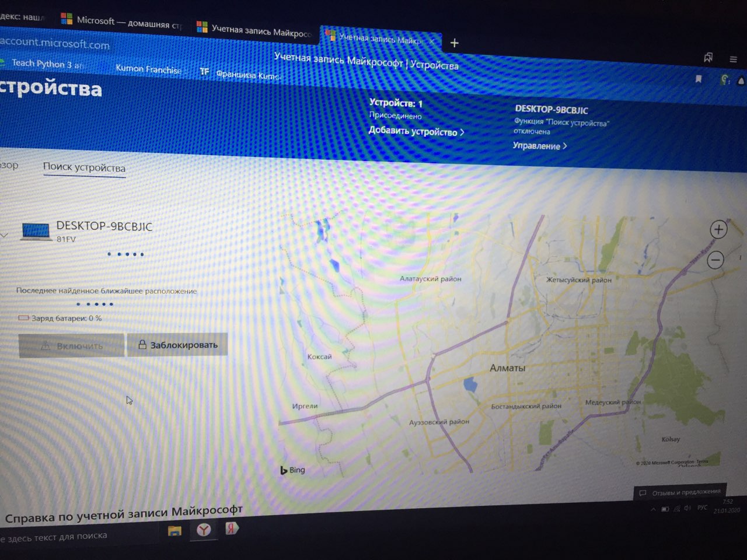Viewport: 747px width, 560px height.
Task: Open the Обзор page tab
Action: [x=9, y=165]
